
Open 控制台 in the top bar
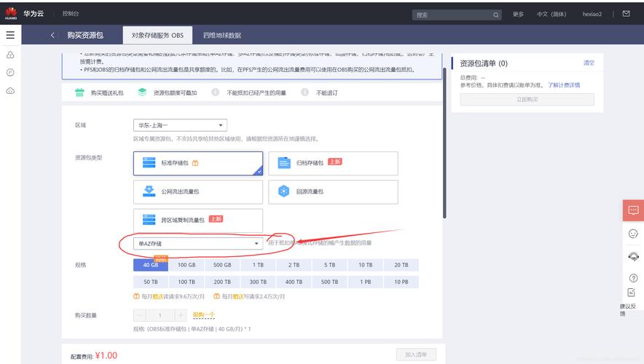click(x=71, y=14)
